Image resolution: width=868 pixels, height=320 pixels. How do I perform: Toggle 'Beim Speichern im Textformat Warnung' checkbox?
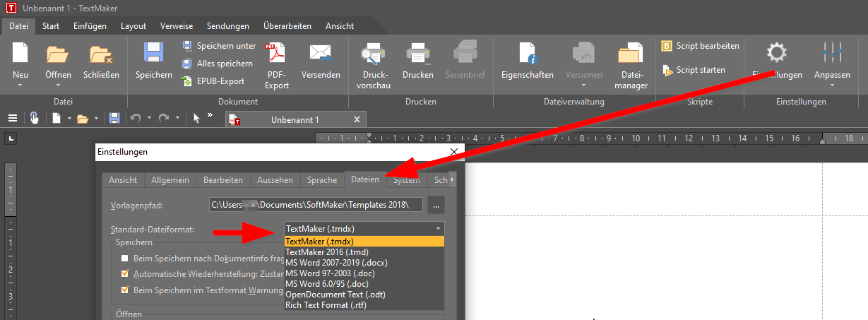[x=125, y=290]
